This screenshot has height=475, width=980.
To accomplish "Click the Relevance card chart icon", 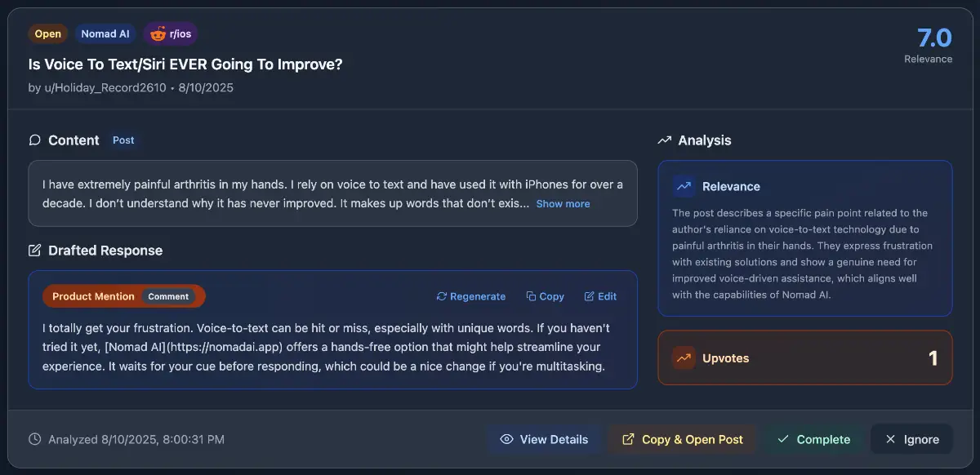I will 684,186.
